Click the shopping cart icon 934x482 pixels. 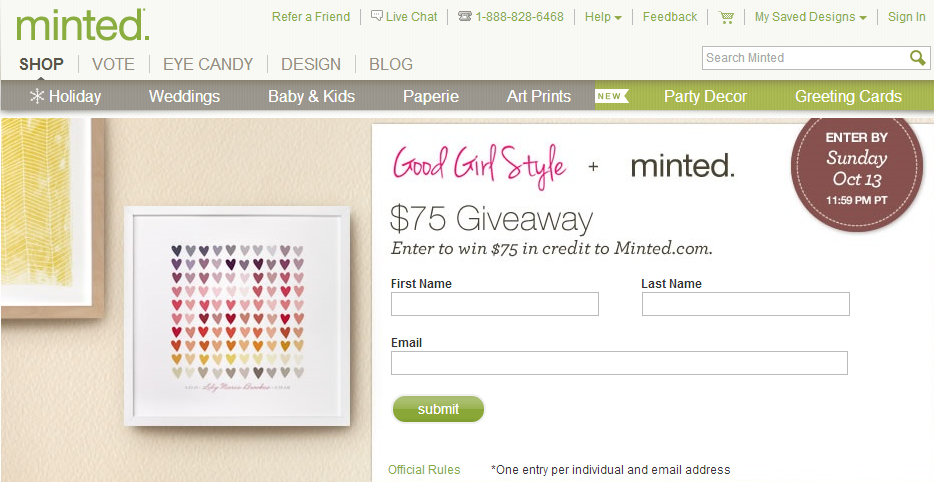(x=726, y=17)
